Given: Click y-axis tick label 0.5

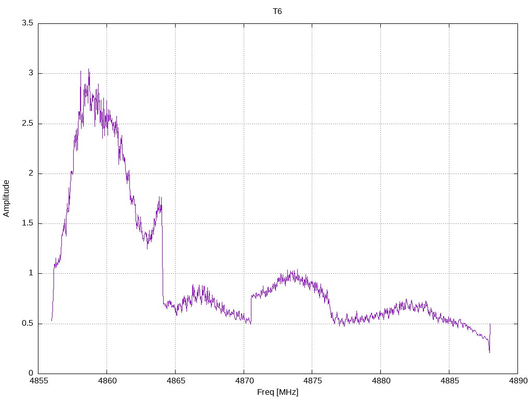Looking at the screenshot, I should 28,323.
